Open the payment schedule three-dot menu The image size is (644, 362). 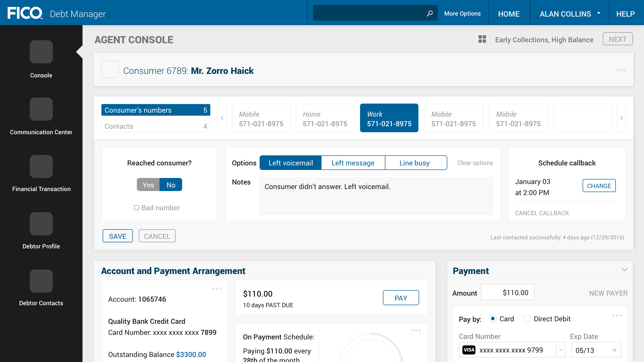click(416, 330)
